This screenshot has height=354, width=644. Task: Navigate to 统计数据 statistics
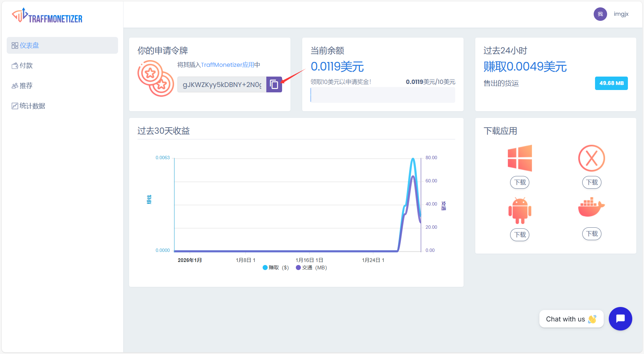(x=32, y=106)
